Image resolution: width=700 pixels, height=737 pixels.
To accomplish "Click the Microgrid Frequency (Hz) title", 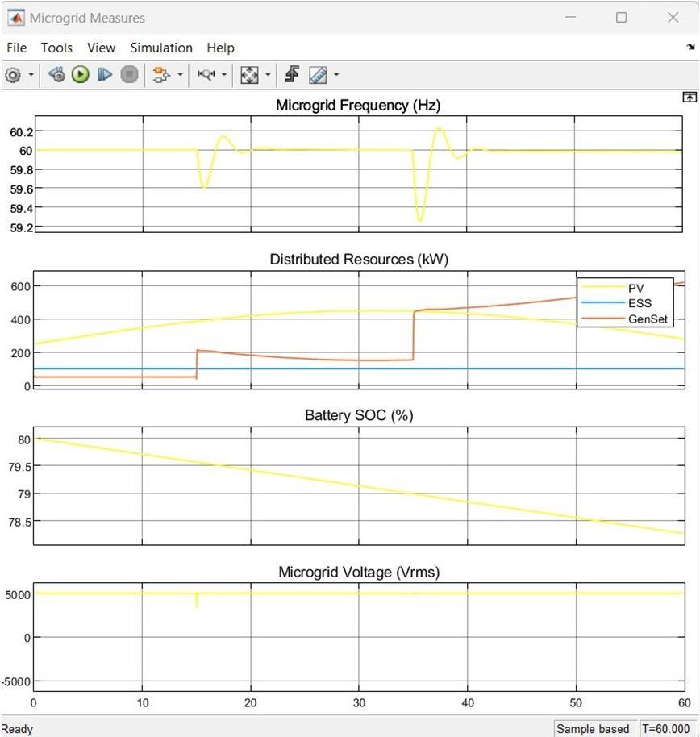I will tap(358, 105).
